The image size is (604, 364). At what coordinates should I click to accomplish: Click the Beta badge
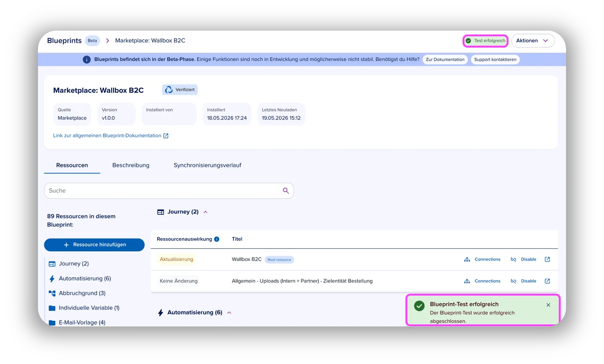click(92, 41)
